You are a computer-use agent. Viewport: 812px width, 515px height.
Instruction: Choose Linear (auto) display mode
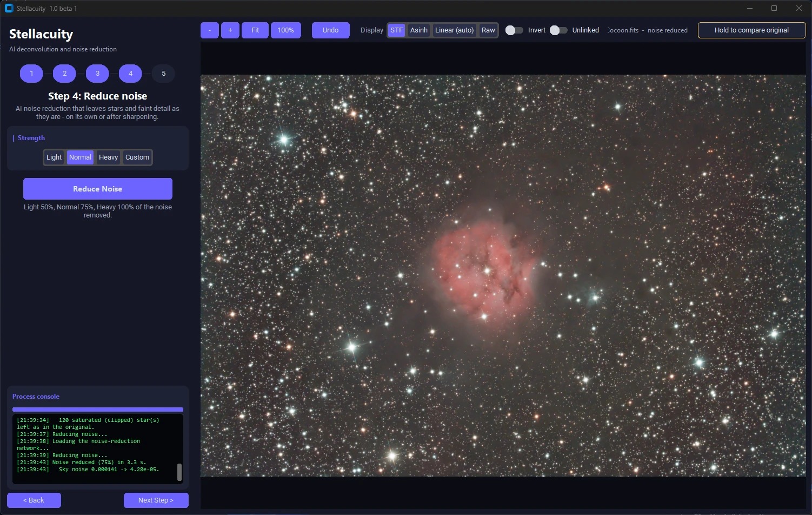[x=455, y=30]
